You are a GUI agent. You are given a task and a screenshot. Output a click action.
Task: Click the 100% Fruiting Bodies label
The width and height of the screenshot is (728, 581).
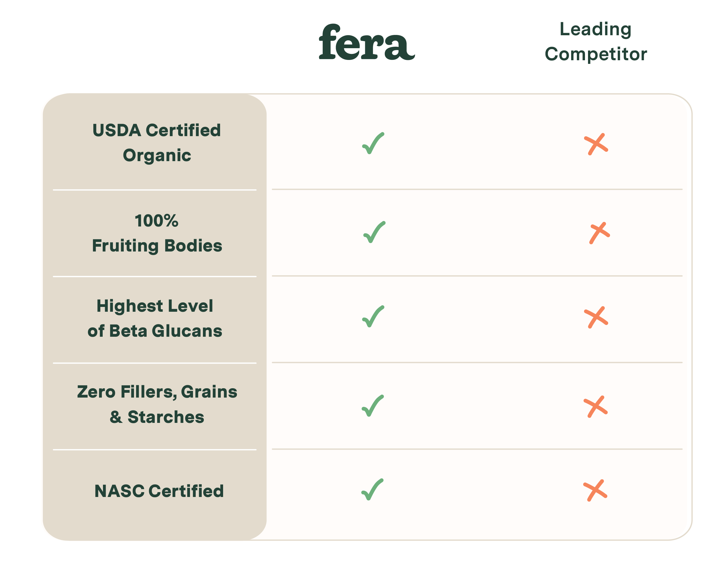pyautogui.click(x=157, y=233)
